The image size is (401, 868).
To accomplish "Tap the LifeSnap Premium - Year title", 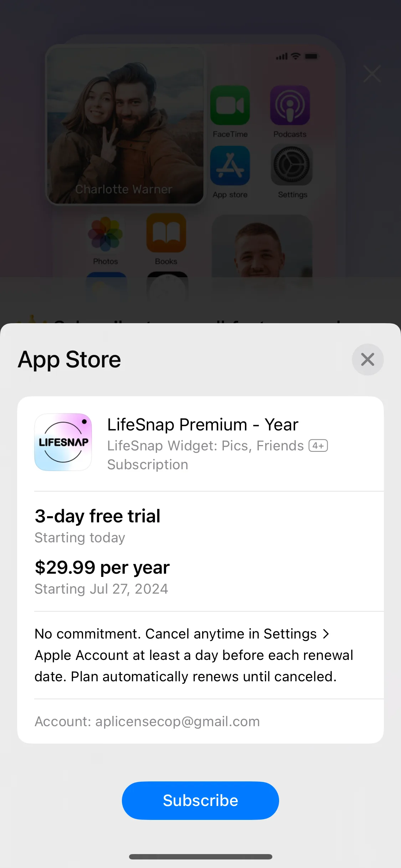I will click(203, 424).
